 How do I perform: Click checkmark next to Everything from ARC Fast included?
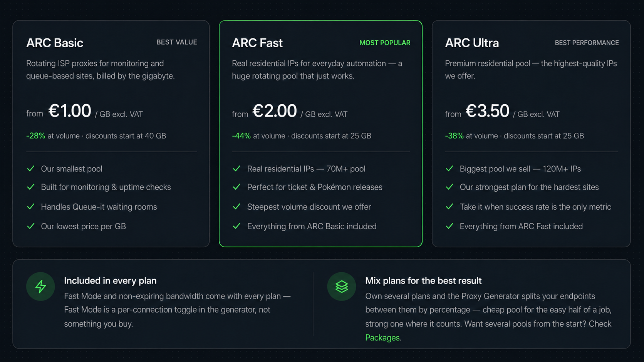(x=449, y=226)
